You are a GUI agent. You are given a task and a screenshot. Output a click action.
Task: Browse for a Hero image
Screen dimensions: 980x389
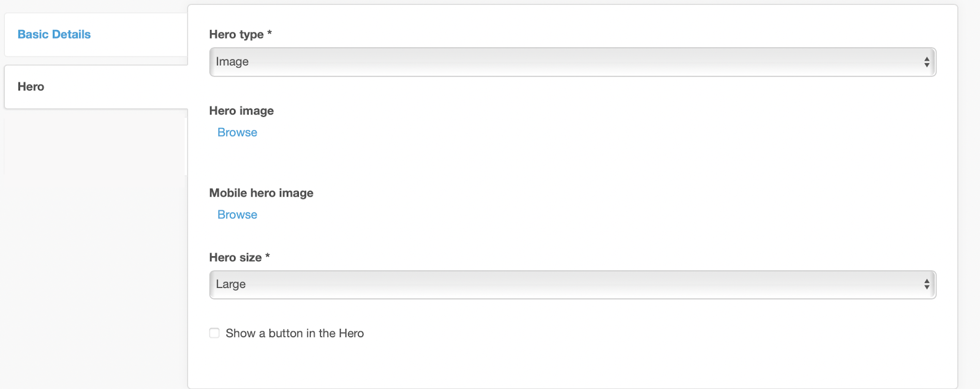[237, 132]
